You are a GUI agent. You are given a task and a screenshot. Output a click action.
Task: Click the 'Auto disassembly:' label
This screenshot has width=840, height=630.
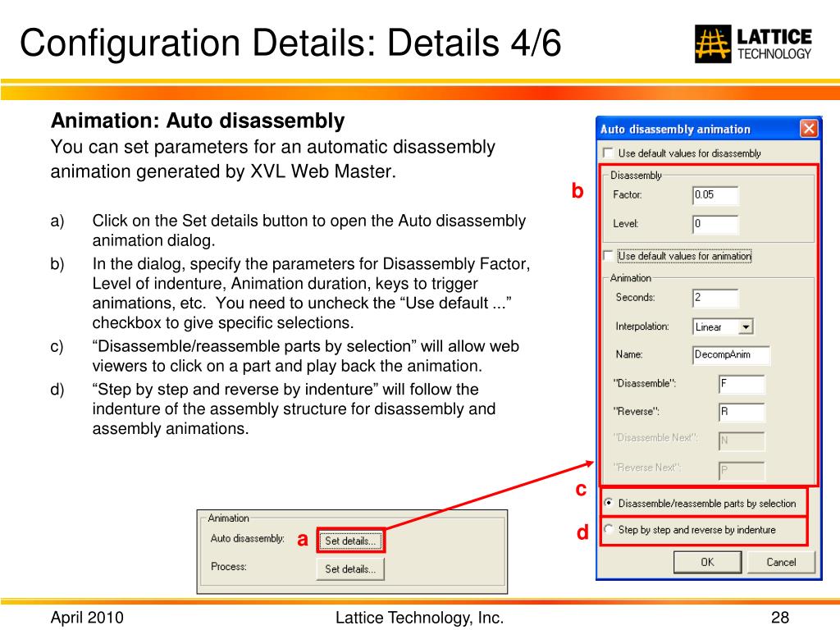(248, 538)
